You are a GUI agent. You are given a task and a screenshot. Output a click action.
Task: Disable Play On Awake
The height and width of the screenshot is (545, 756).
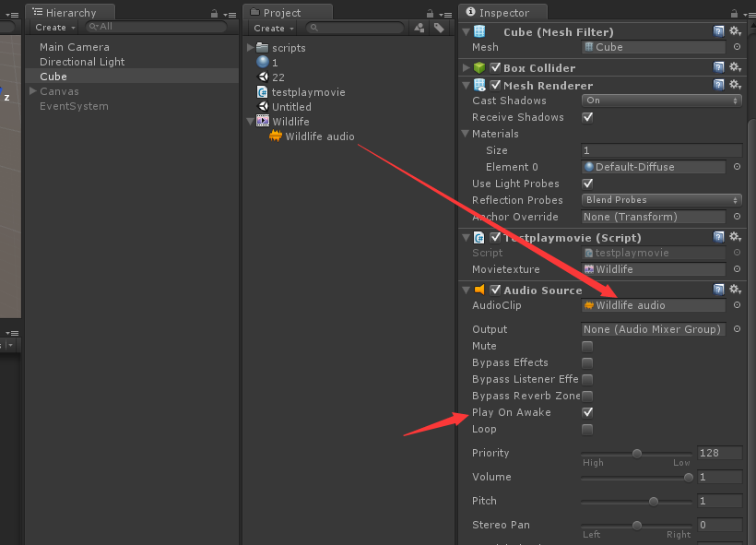point(587,412)
